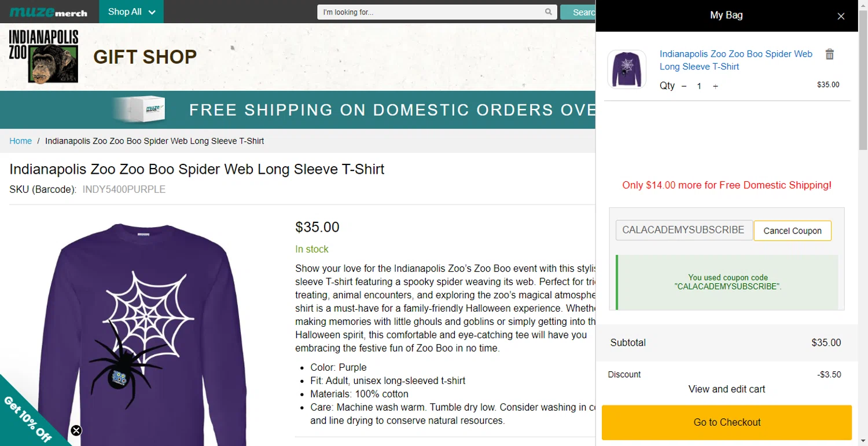Viewport: 868px width, 446px height.
Task: Click the Get 10% Off corner ribbon
Action: 26,418
